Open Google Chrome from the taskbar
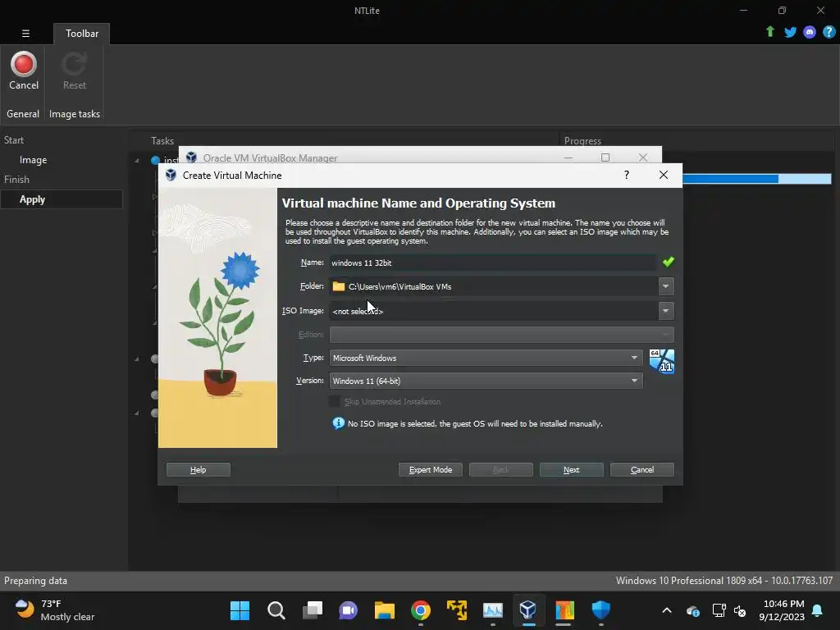This screenshot has height=630, width=840. click(x=421, y=610)
